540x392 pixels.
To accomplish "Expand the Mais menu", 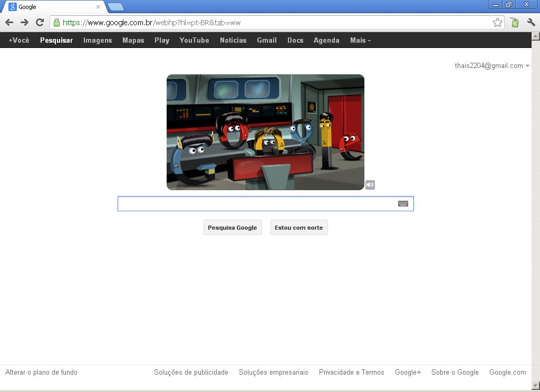I will pos(360,40).
